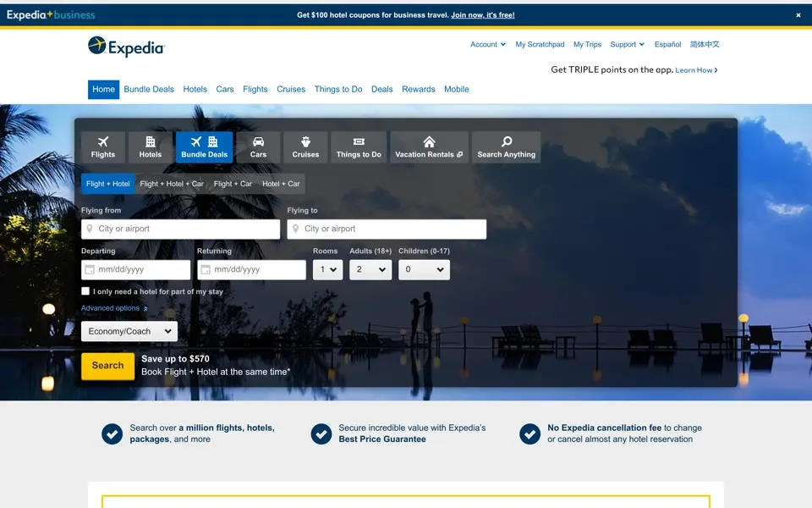The width and height of the screenshot is (812, 508).
Task: Open Rewards in top navigation
Action: (419, 89)
